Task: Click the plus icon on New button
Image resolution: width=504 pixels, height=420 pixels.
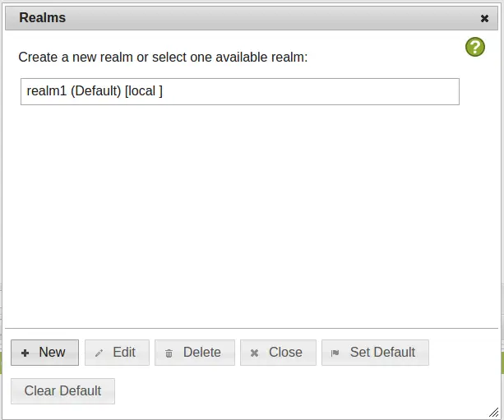Action: [25, 353]
